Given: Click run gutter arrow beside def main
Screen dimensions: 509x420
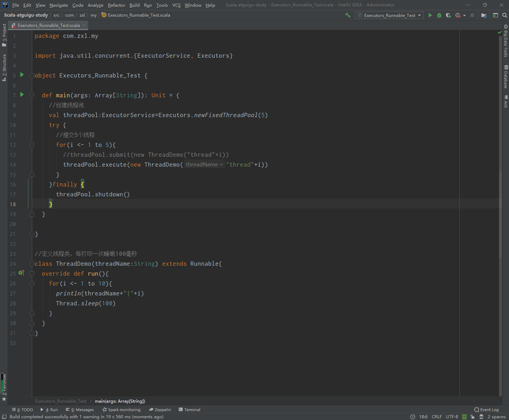Looking at the screenshot, I should point(22,94).
